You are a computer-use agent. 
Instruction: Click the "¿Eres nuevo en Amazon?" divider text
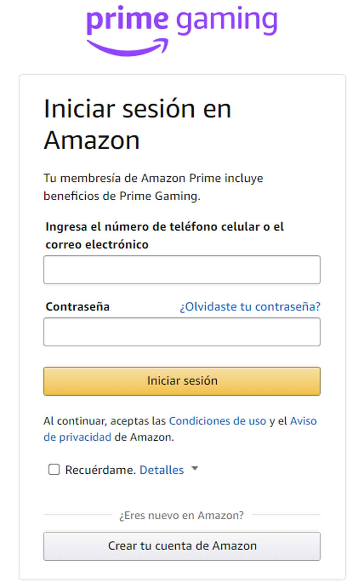(x=181, y=515)
